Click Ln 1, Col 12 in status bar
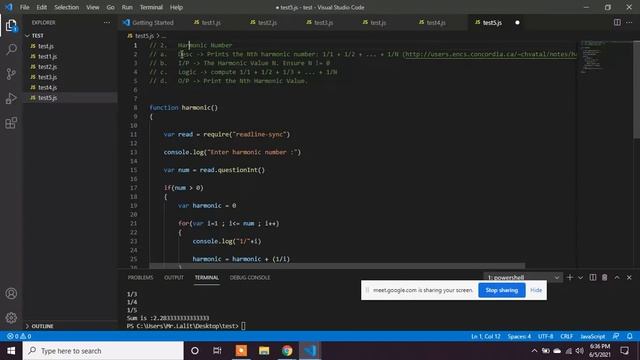This screenshot has height=360, width=640. [x=485, y=336]
